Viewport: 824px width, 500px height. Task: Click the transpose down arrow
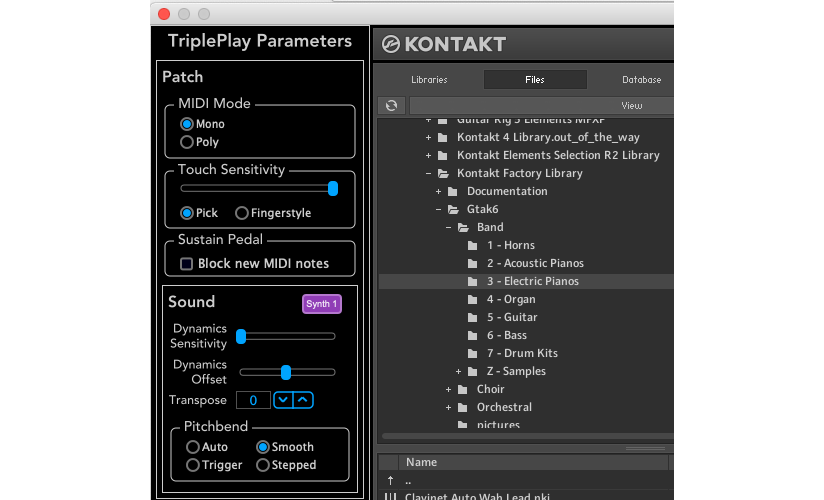point(283,400)
